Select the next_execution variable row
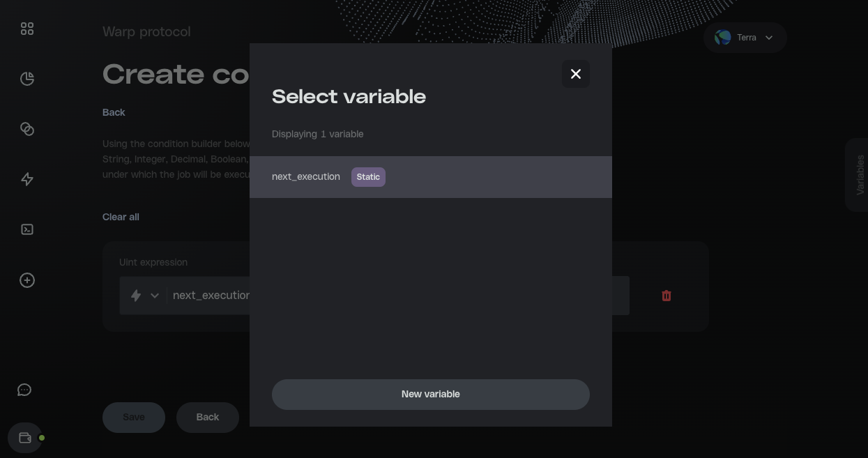This screenshot has height=458, width=868. (x=430, y=177)
